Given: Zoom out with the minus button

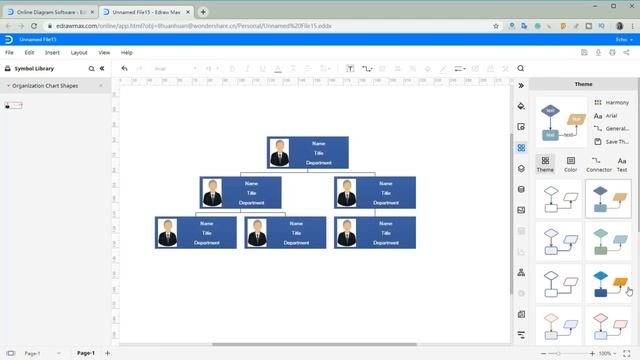Looking at the screenshot, I should pos(543,353).
